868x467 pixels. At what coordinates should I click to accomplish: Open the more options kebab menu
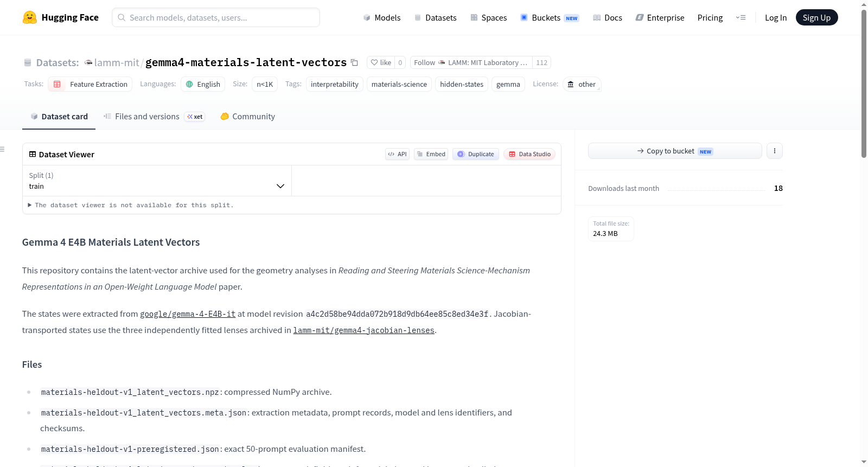pyautogui.click(x=775, y=151)
